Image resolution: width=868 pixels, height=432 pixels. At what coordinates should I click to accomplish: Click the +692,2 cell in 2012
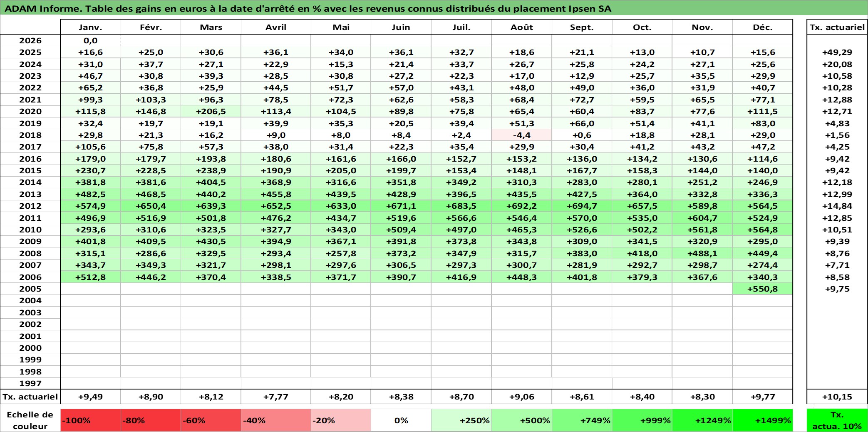coord(522,206)
